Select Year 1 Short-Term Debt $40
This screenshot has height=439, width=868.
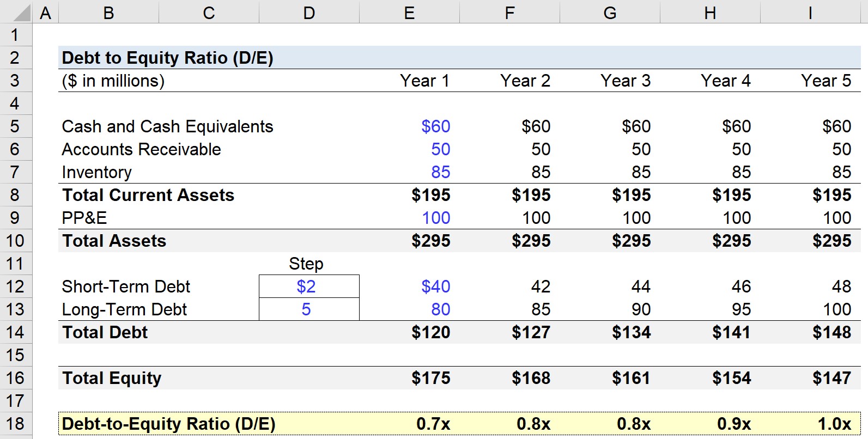(x=436, y=286)
